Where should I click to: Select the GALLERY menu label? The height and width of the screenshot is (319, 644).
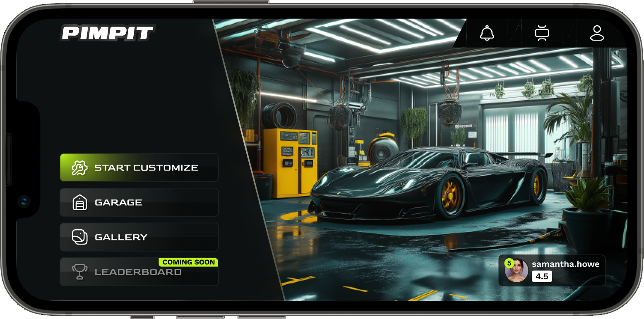121,237
